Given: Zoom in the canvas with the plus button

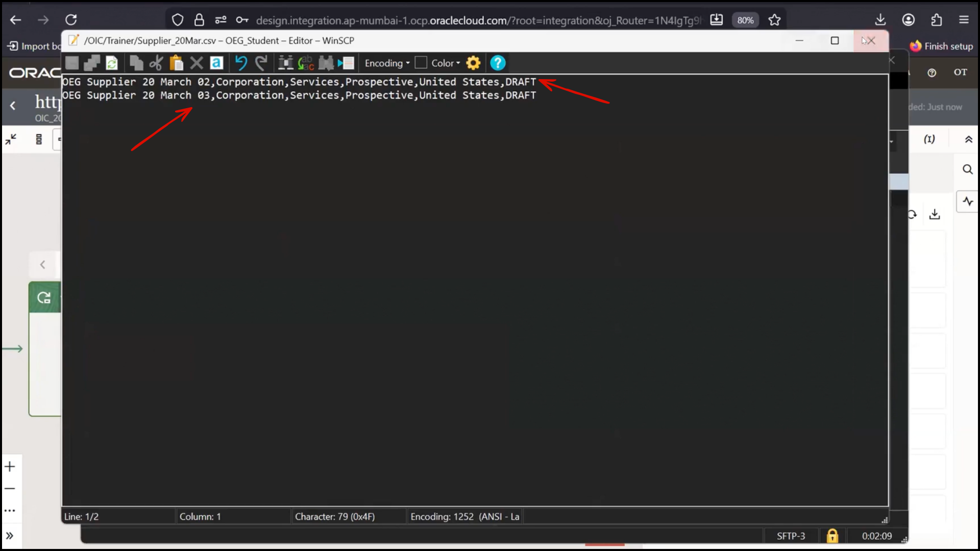Looking at the screenshot, I should (x=10, y=466).
